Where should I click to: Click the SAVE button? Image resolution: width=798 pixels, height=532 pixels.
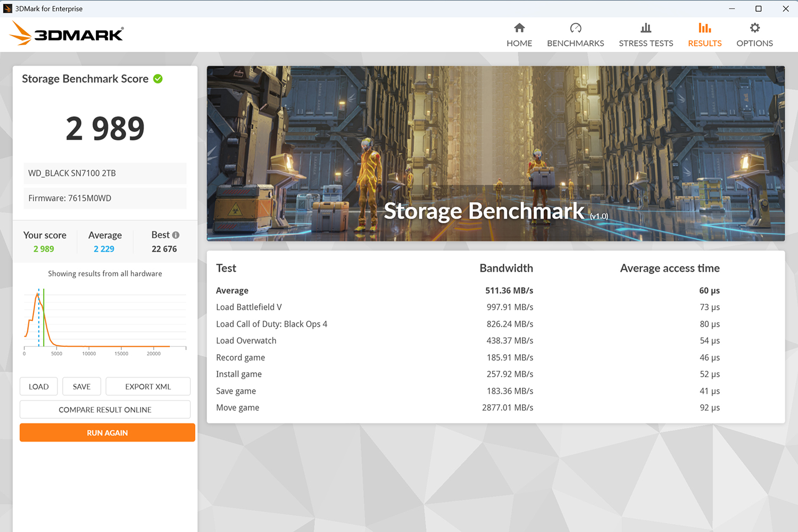(81, 387)
